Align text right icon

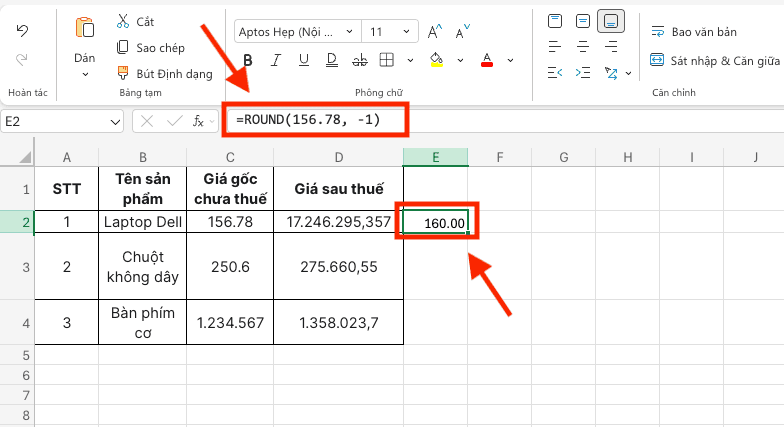(x=611, y=47)
